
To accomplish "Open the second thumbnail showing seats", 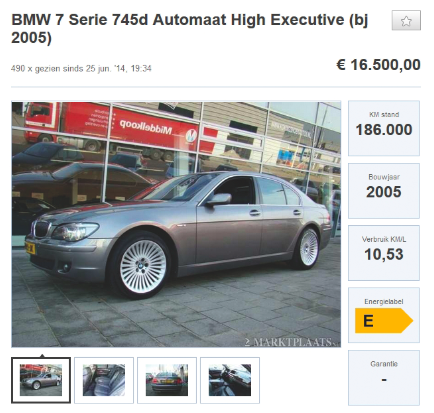I will [x=104, y=380].
